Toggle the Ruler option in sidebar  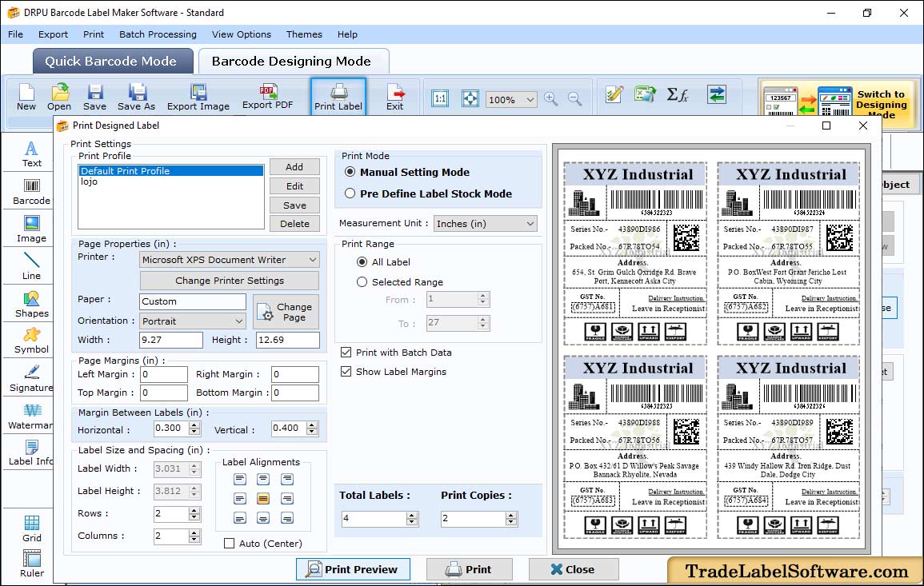point(32,564)
